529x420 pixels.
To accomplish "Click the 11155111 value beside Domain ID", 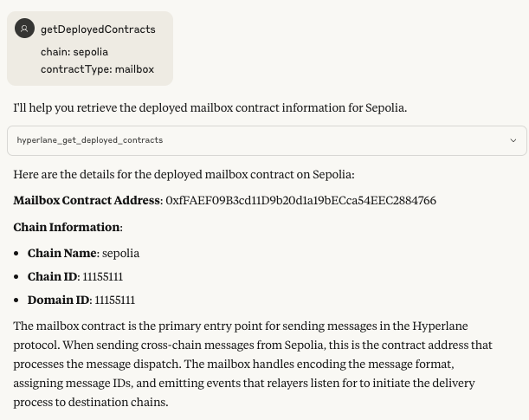I will [x=115, y=300].
